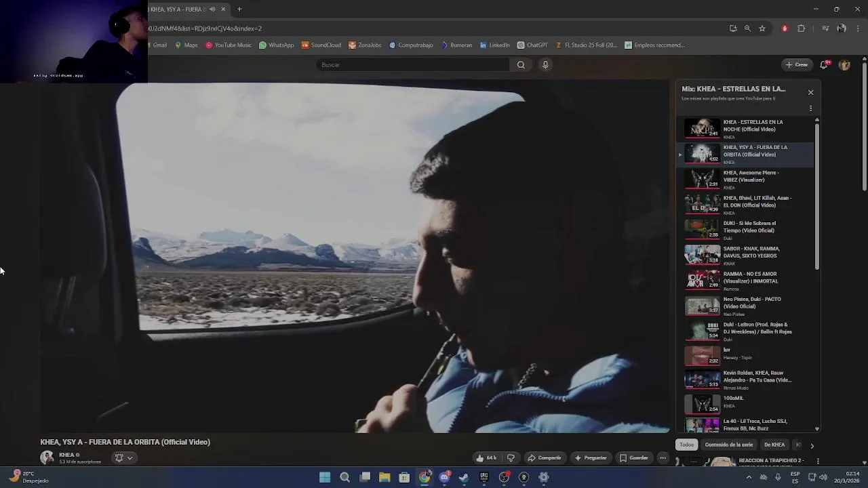The width and height of the screenshot is (868, 488).
Task: Open the Computrabajo bookmark
Action: (411, 45)
